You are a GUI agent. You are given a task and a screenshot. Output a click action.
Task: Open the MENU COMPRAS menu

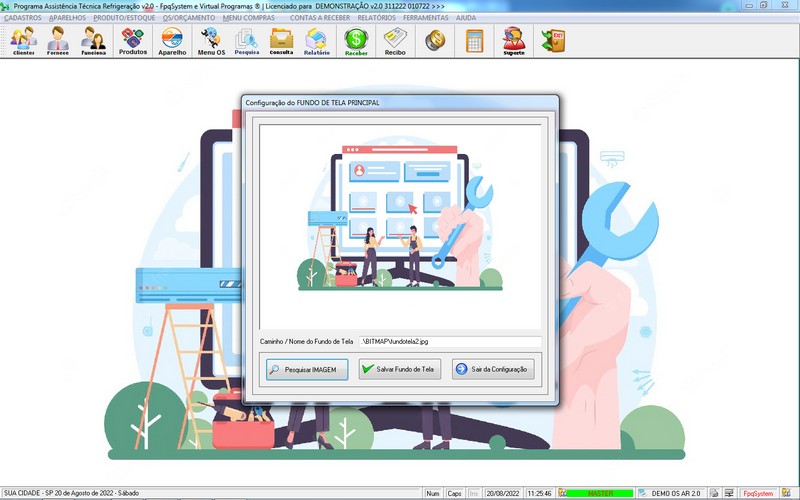248,17
